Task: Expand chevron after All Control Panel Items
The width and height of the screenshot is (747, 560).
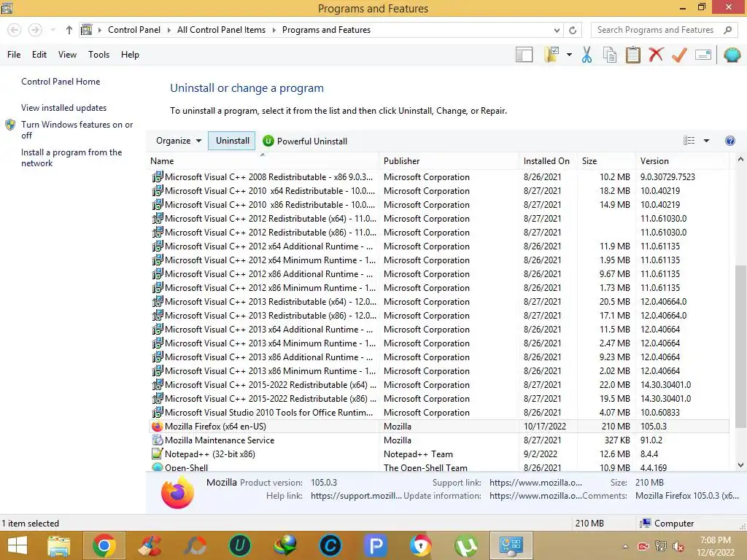Action: [274, 30]
